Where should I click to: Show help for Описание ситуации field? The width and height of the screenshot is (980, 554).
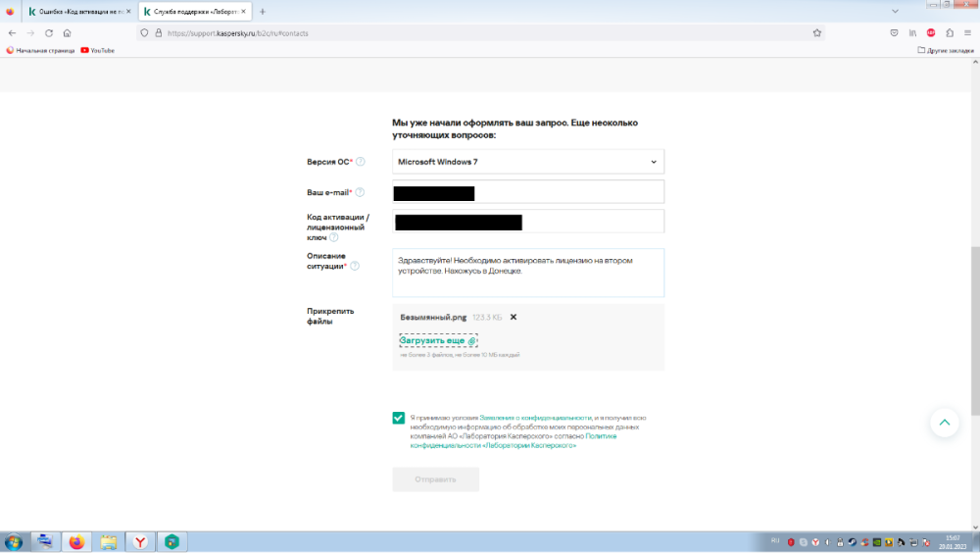[355, 267]
